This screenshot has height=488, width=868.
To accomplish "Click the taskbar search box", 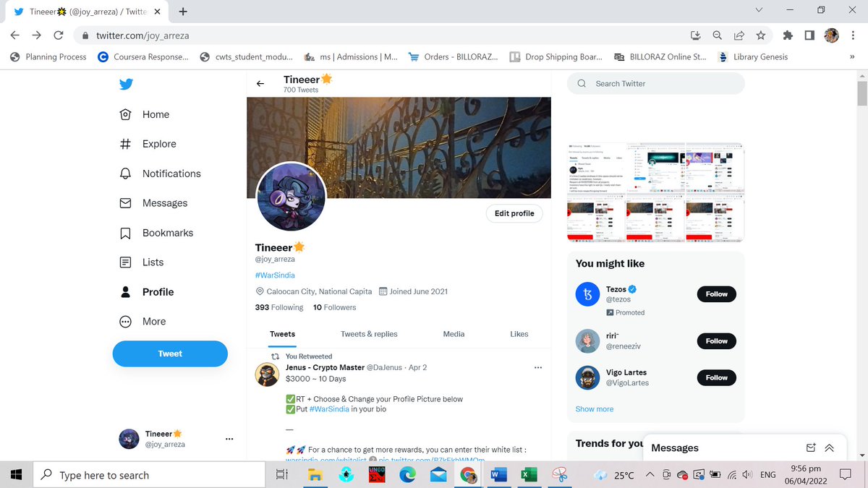I will [x=150, y=475].
